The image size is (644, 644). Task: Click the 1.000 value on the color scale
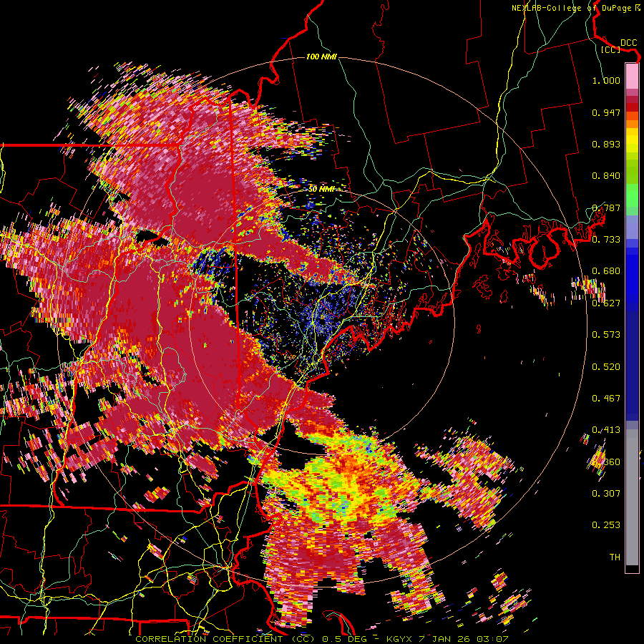[x=606, y=80]
